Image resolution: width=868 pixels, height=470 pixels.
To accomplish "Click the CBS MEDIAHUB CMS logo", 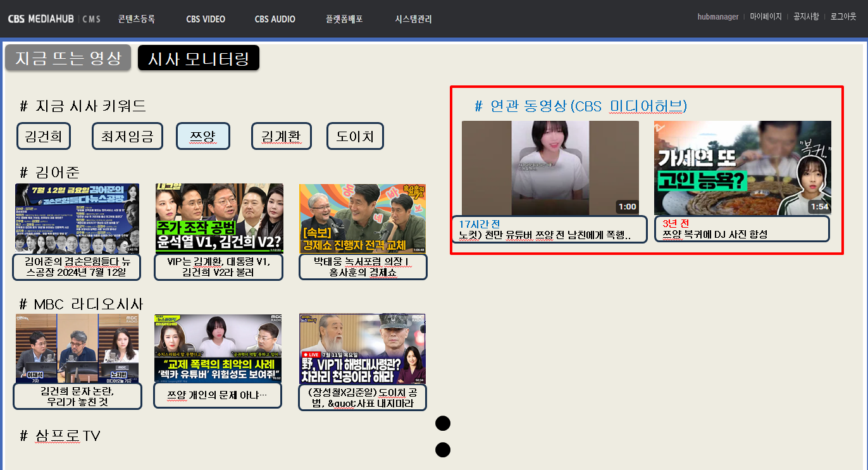I will point(54,19).
